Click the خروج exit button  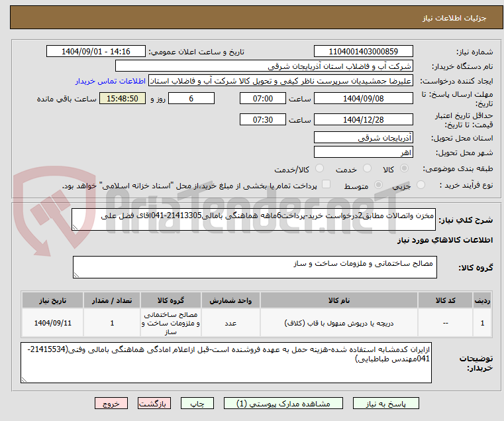coord(111,403)
